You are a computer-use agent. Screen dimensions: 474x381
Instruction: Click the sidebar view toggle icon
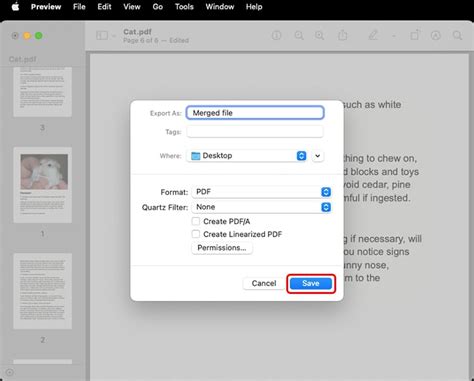tap(102, 35)
